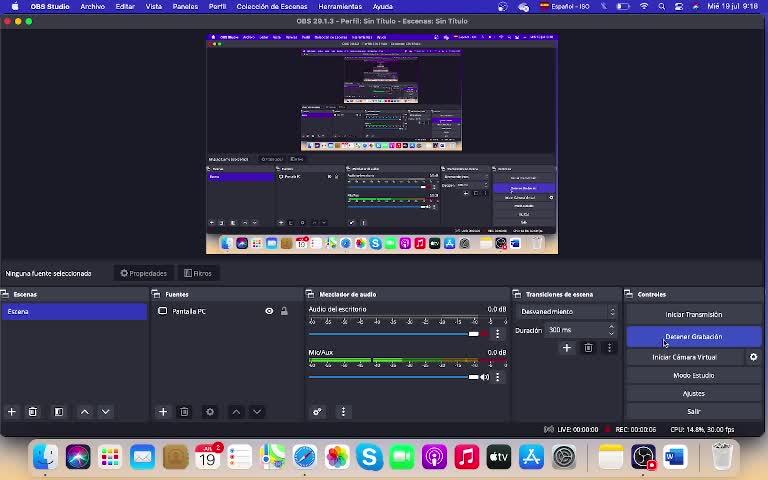Delete the transition with trash icon
Image resolution: width=768 pixels, height=480 pixels.
point(588,348)
